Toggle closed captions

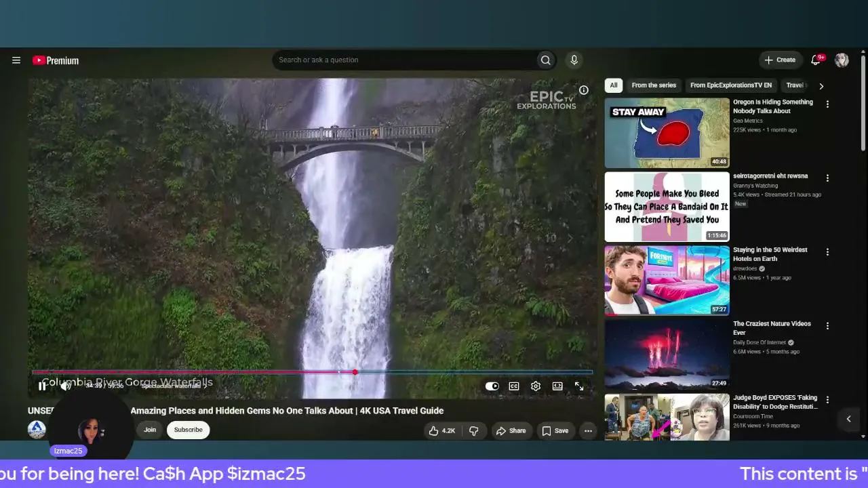(x=514, y=386)
